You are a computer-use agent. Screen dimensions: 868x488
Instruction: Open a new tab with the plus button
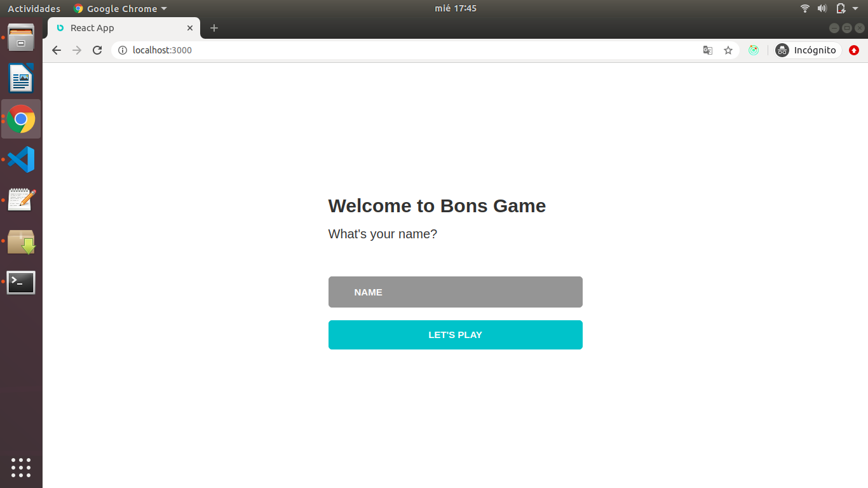click(214, 28)
